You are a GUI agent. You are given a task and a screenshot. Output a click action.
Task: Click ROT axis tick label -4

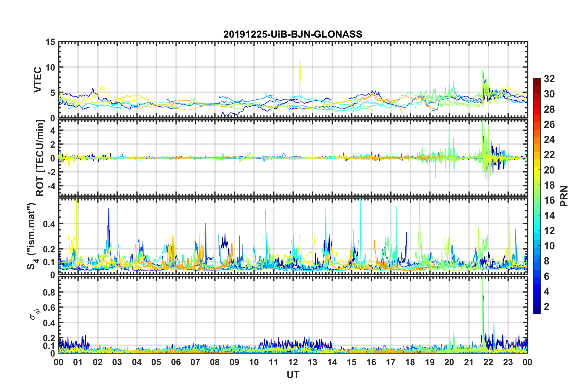(51, 186)
